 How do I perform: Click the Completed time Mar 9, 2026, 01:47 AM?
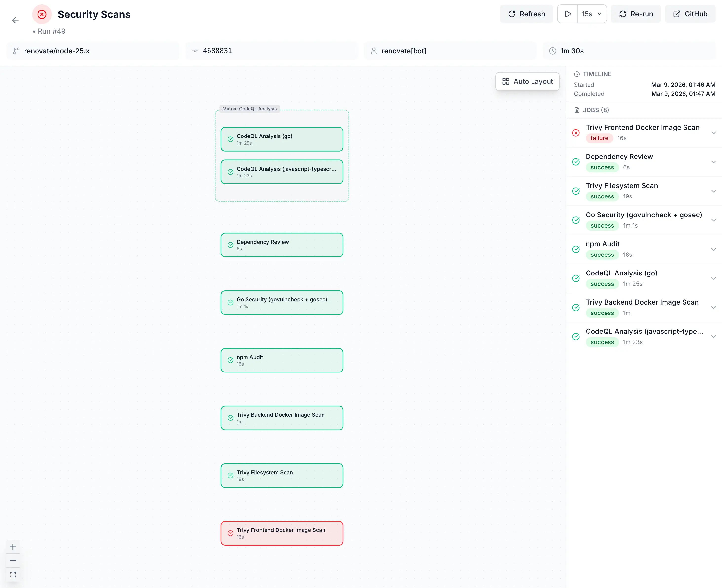tap(684, 94)
